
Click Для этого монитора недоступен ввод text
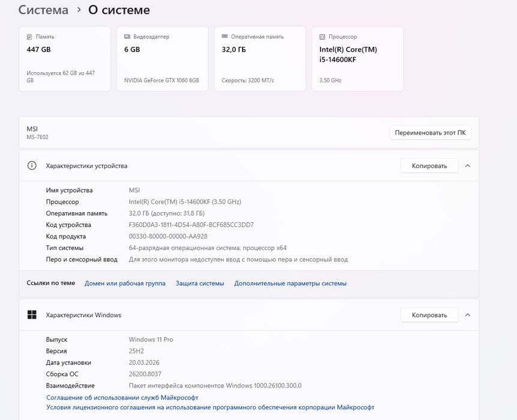238,260
